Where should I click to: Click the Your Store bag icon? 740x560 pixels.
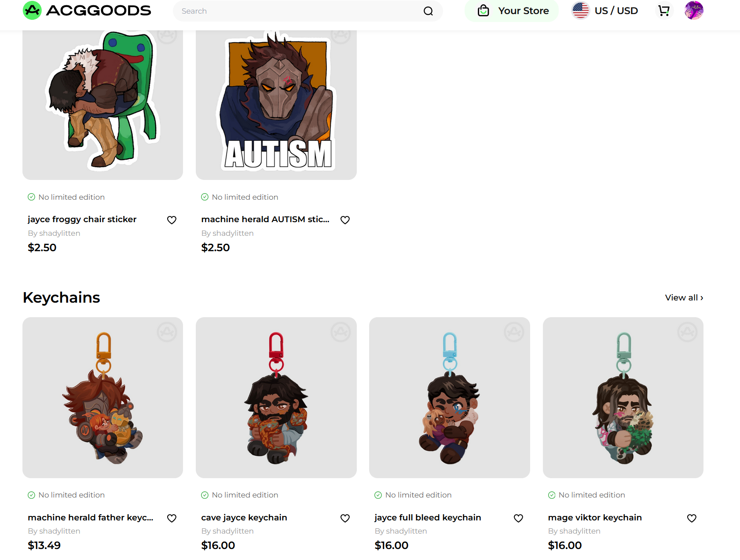(x=484, y=11)
